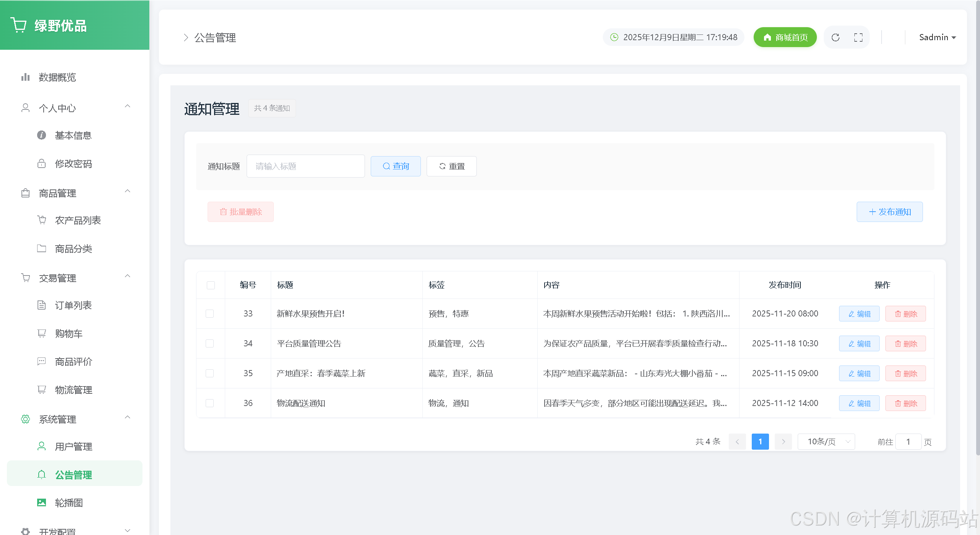Click the clock icon beside the date

[x=614, y=37]
